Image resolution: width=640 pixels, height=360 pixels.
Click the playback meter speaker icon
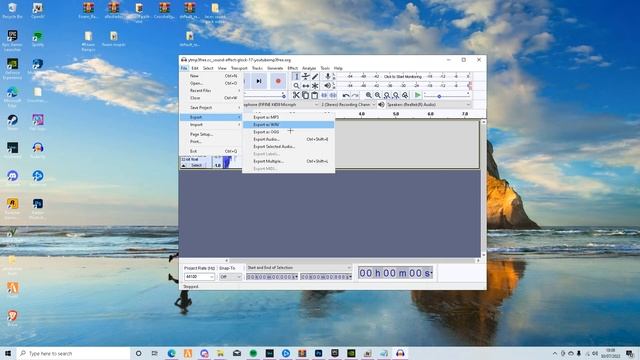tap(327, 86)
